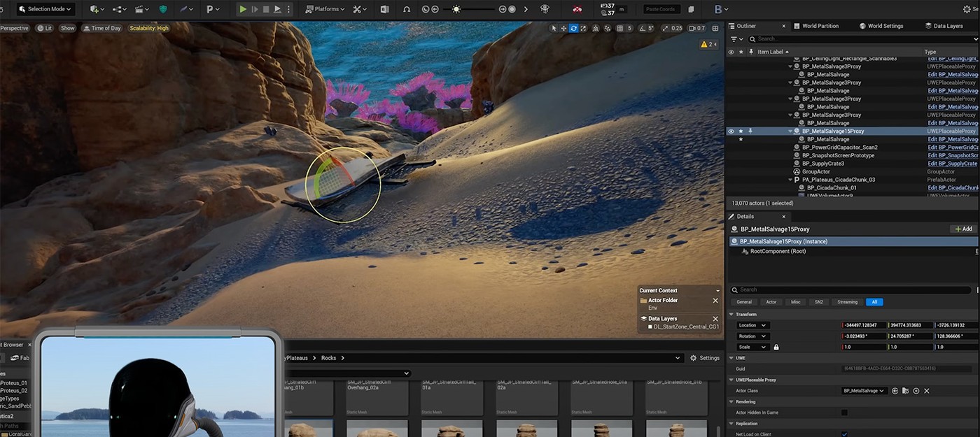The width and height of the screenshot is (980, 437).
Task: Open the Platforms dropdown menu
Action: point(325,9)
